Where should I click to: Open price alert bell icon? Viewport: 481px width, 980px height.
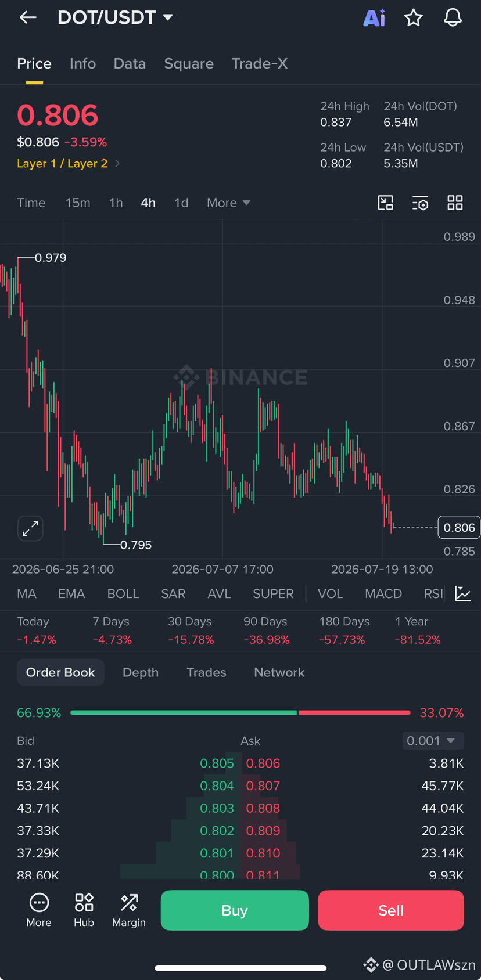click(453, 17)
